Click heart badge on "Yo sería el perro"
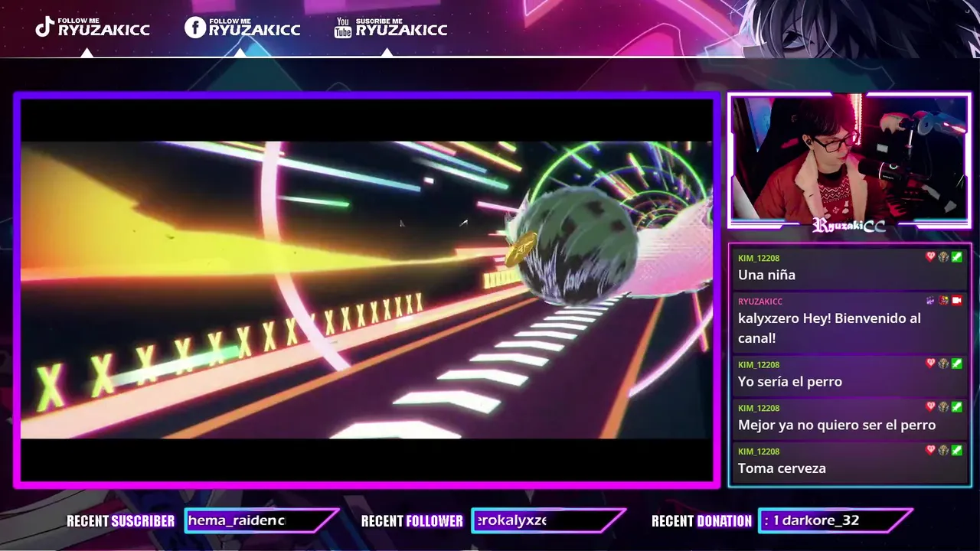Screen dimensions: 980x551 [x=930, y=364]
